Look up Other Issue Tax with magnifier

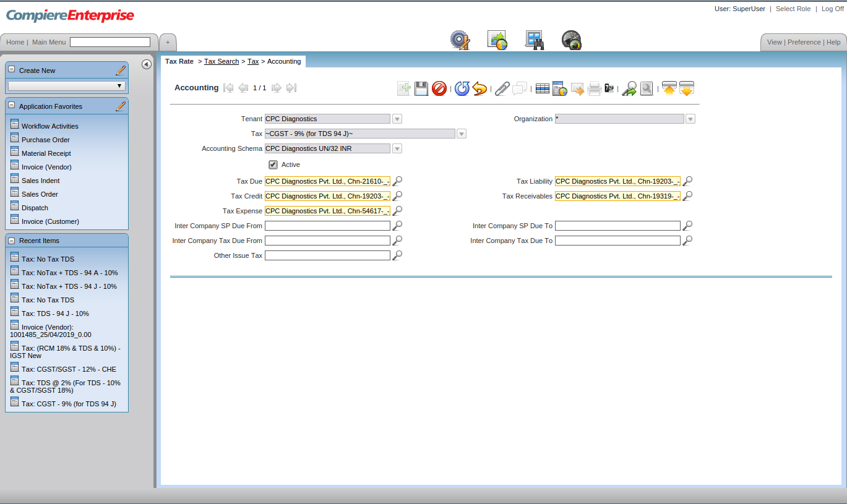pyautogui.click(x=398, y=255)
